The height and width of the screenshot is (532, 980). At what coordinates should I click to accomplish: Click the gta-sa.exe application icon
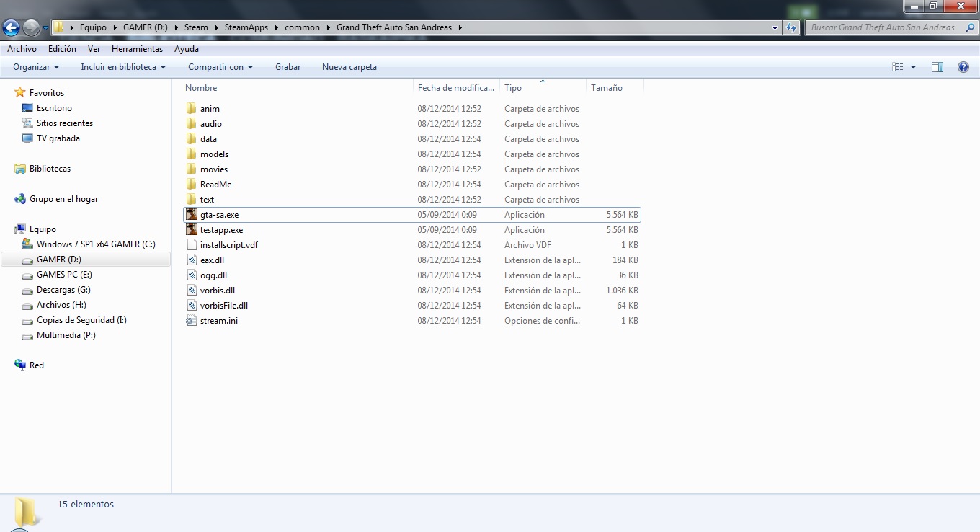tap(192, 215)
